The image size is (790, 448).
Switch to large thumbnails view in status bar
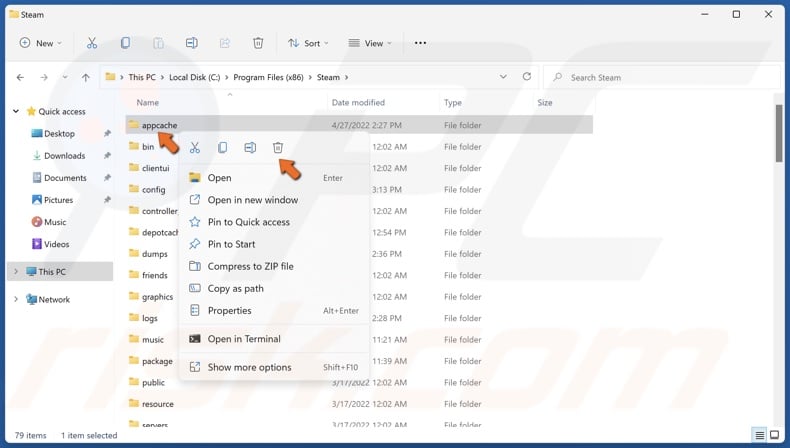[776, 435]
